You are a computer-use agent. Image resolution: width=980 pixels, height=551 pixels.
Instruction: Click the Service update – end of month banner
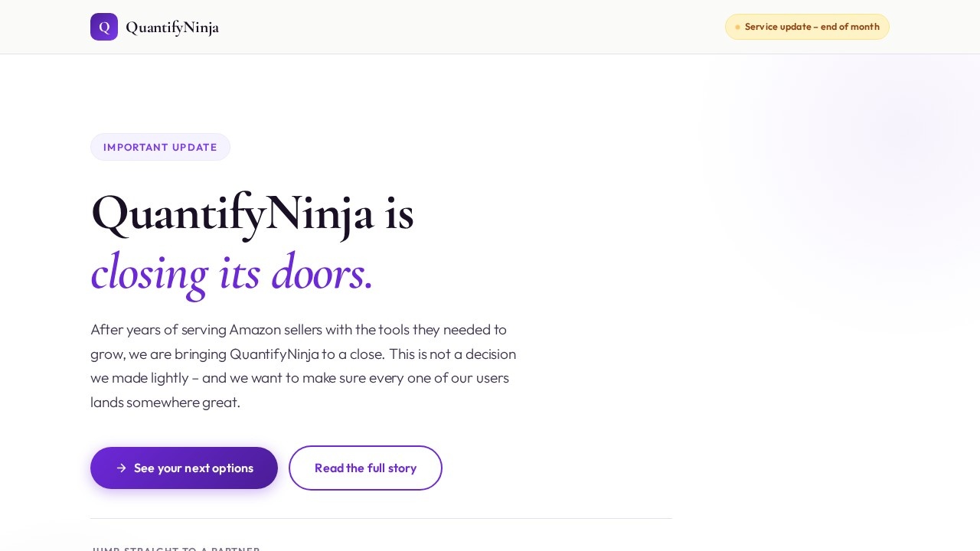(x=807, y=27)
